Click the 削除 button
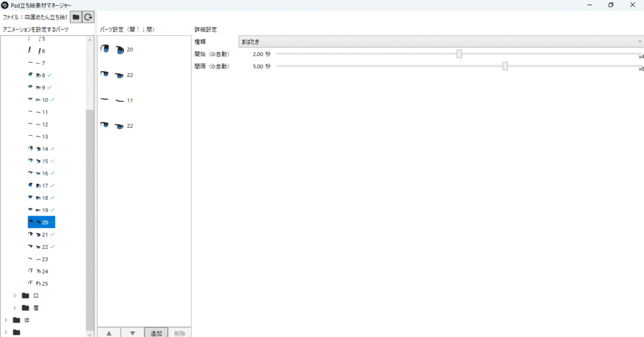Image resolution: width=644 pixels, height=337 pixels. 179,333
